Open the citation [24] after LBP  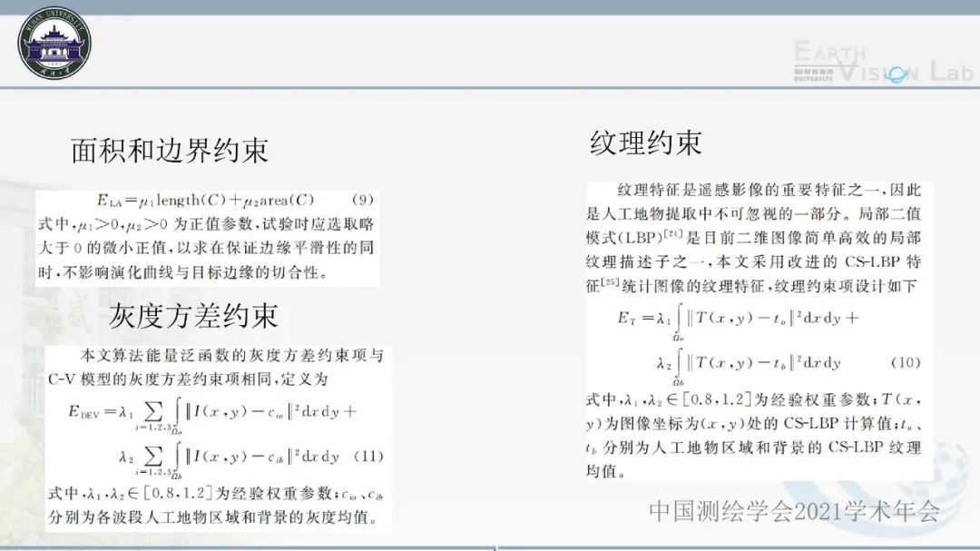tap(671, 235)
